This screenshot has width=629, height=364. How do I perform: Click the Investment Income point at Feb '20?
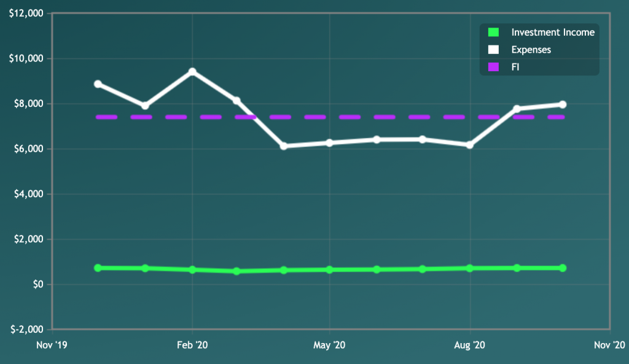point(192,269)
